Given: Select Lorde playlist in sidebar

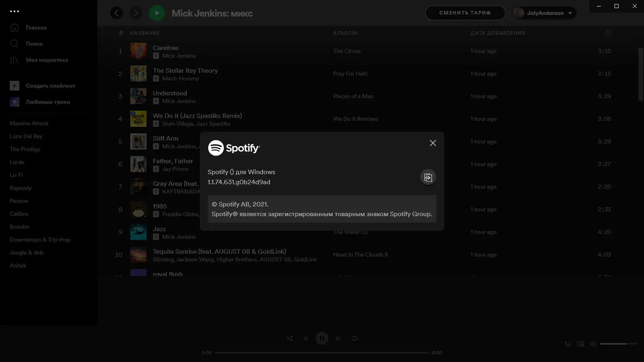Looking at the screenshot, I should point(17,162).
